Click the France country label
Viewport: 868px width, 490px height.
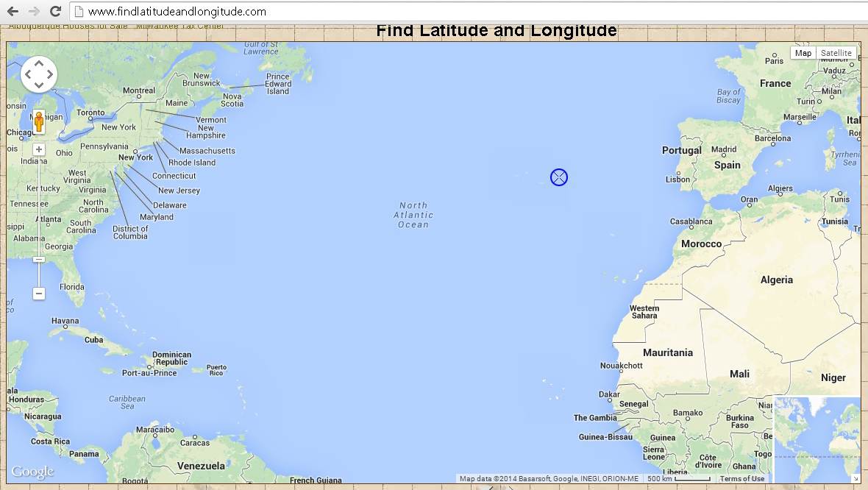click(775, 84)
